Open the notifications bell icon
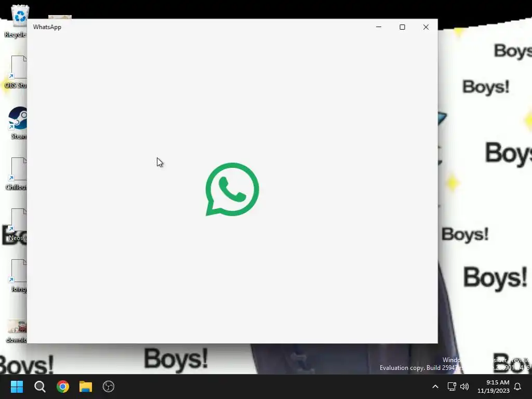The image size is (532, 399). (518, 387)
